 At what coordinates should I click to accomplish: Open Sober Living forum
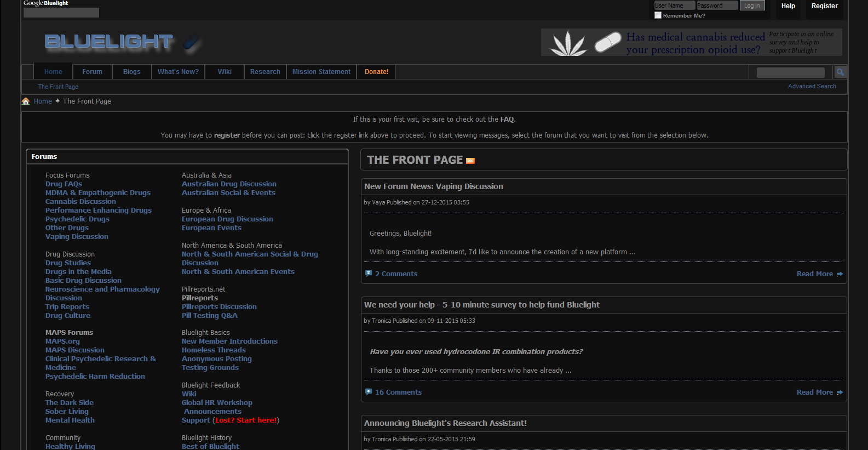[x=67, y=412]
